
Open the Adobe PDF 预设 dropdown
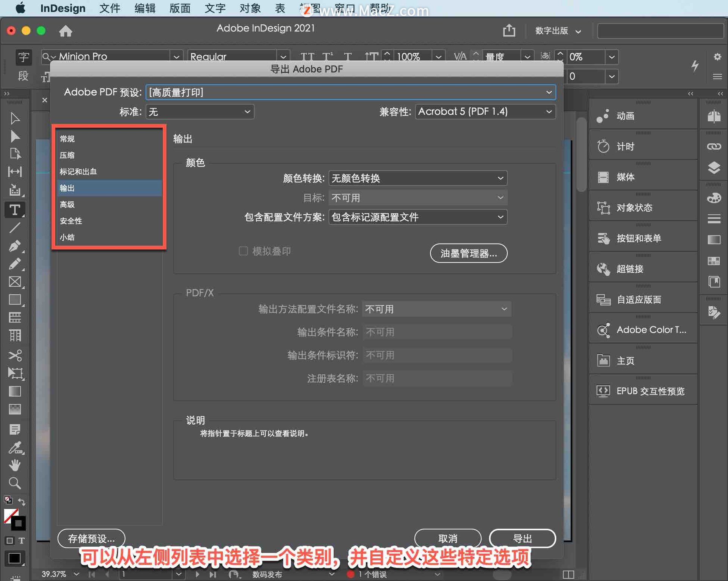point(351,92)
